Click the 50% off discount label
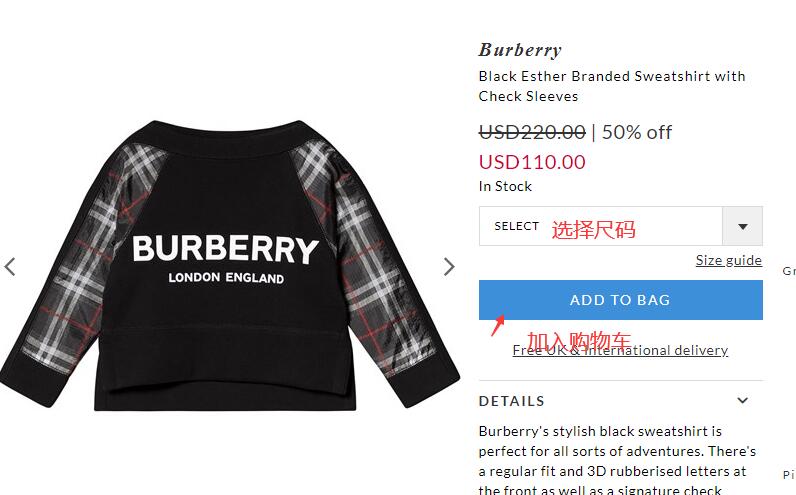796x495 pixels. click(x=637, y=133)
